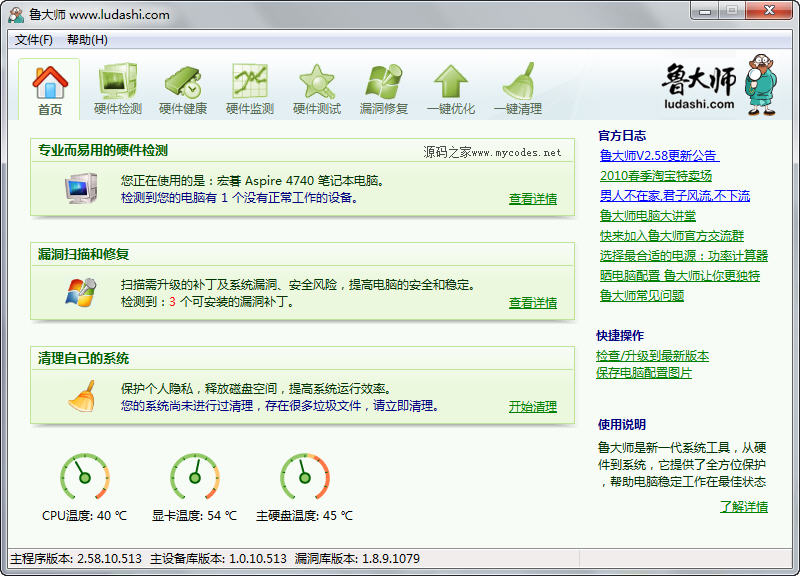Open 硬件检测 hardware detection icon
This screenshot has height=576, width=800.
[x=117, y=81]
